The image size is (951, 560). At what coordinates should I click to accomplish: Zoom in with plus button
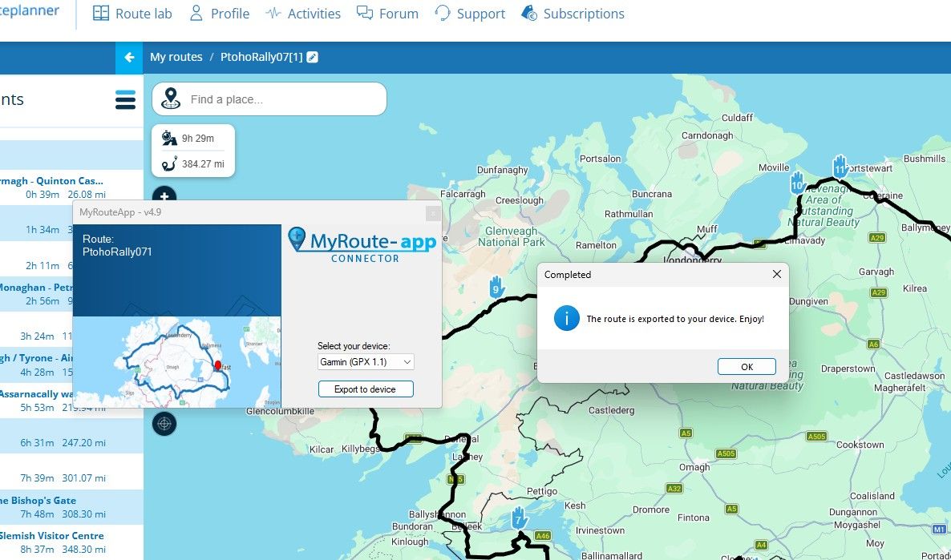click(164, 195)
